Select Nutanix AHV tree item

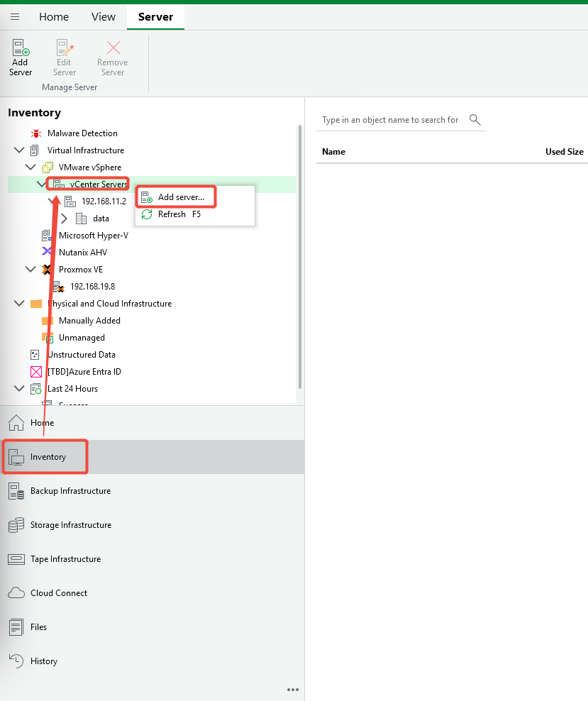(x=83, y=252)
